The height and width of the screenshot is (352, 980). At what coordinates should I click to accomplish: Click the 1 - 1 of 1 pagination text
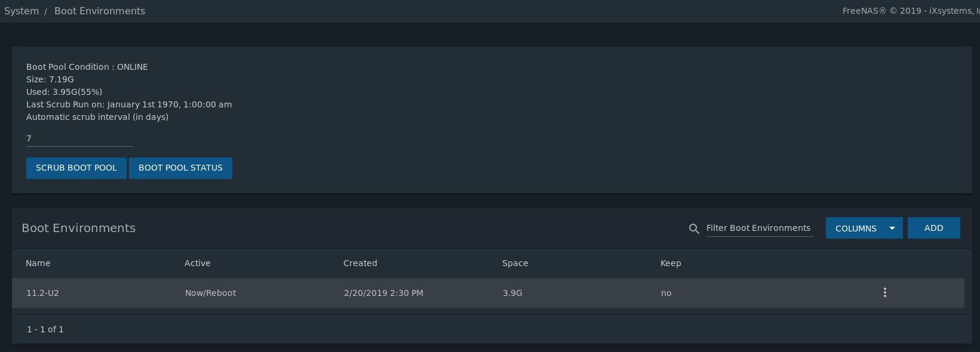[45, 329]
